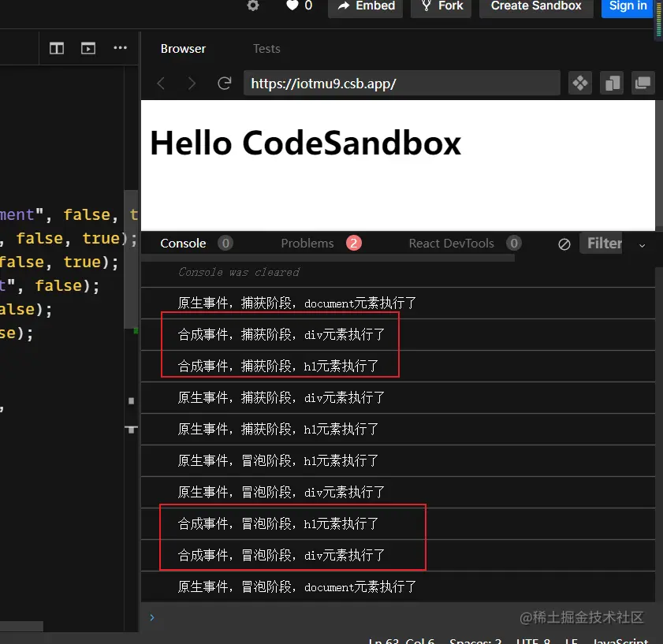Image resolution: width=663 pixels, height=644 pixels.
Task: Open preview in new window icon
Action: coord(643,83)
